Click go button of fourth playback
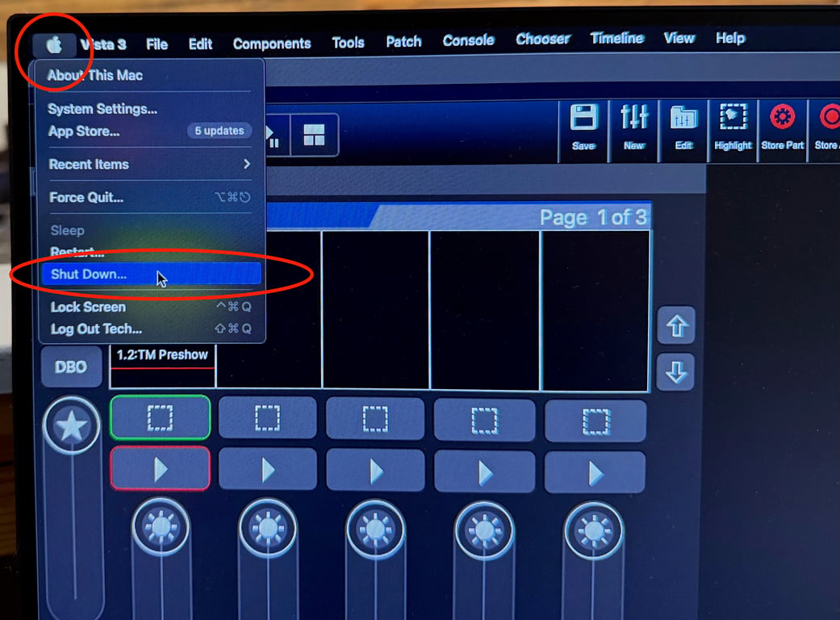The width and height of the screenshot is (840, 620). pos(485,472)
